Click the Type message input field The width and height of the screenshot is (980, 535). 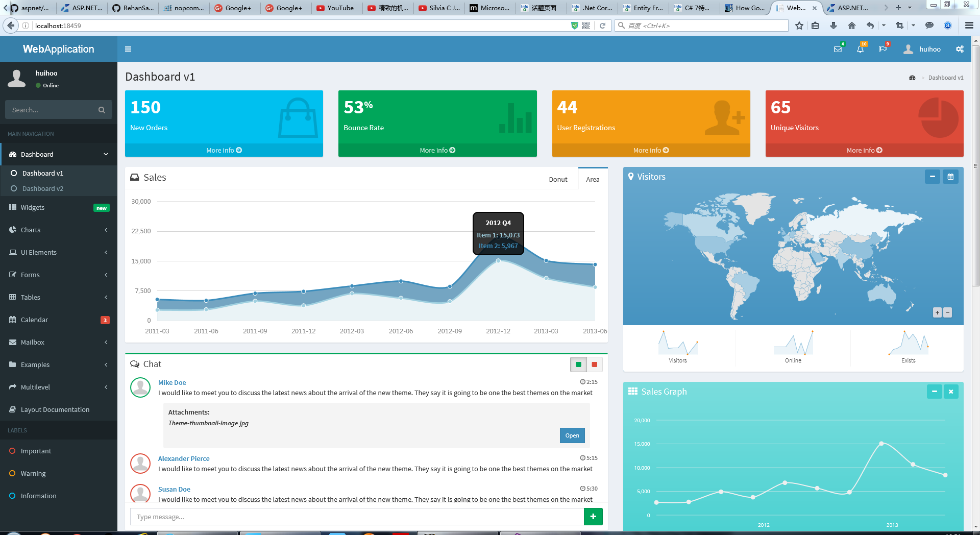pyautogui.click(x=356, y=517)
